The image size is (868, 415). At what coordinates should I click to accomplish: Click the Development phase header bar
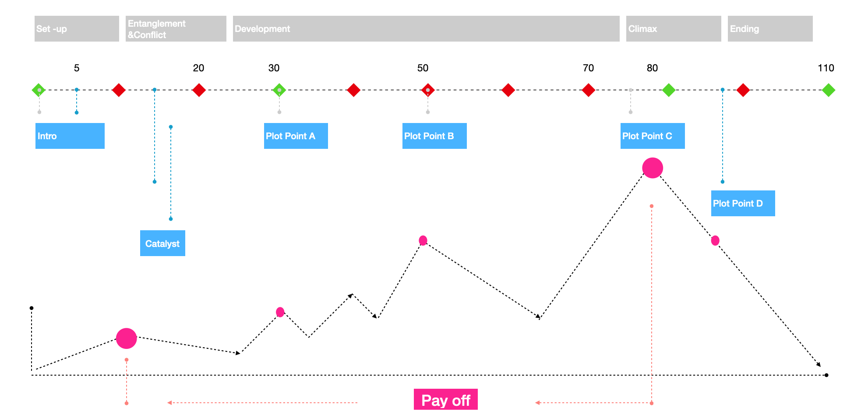click(426, 29)
